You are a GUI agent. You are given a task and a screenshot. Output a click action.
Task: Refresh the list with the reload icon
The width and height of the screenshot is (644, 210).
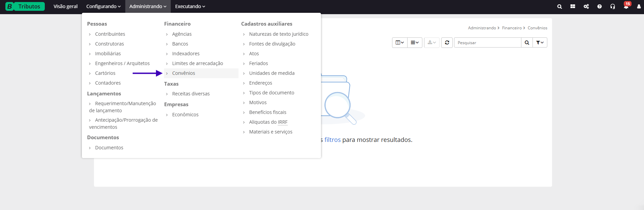pyautogui.click(x=447, y=42)
